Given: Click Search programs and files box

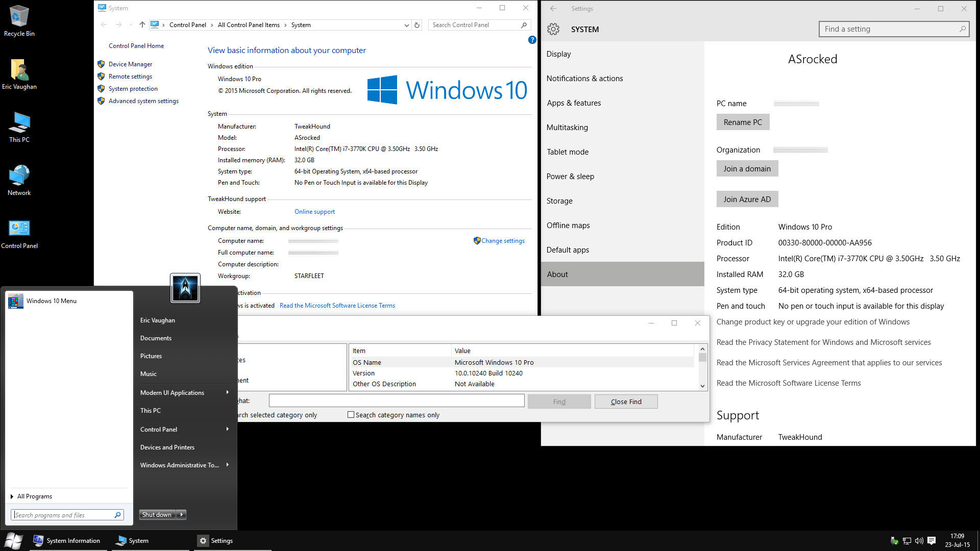Looking at the screenshot, I should [x=67, y=515].
